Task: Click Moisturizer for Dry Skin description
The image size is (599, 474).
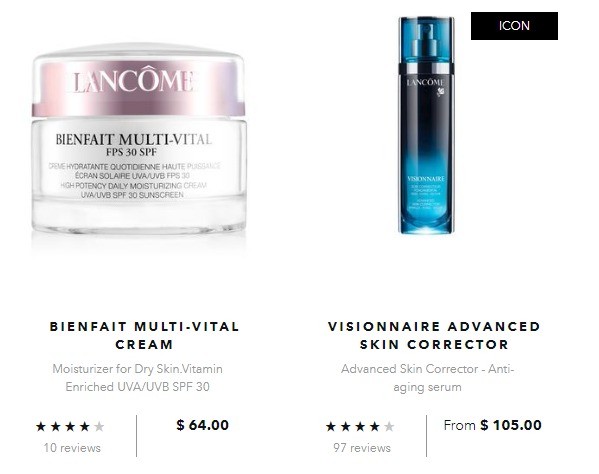Action: (138, 378)
